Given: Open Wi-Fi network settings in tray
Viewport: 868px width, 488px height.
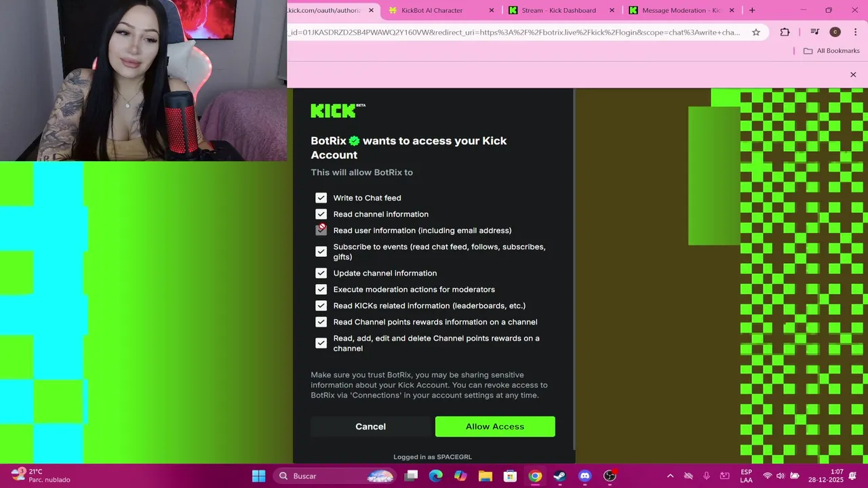Looking at the screenshot, I should click(x=767, y=476).
